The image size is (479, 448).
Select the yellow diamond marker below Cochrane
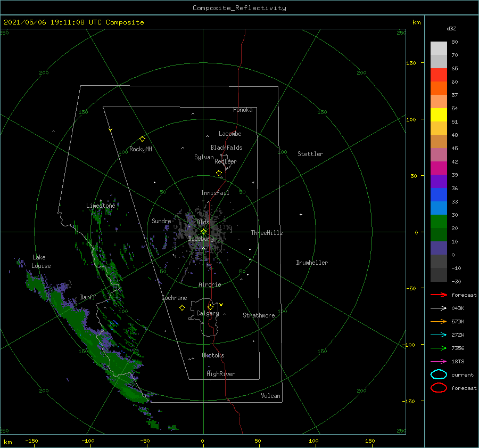pyautogui.click(x=182, y=308)
